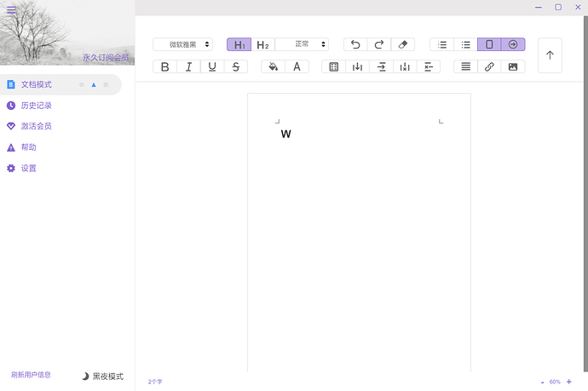Insert a link with the chain icon
Image resolution: width=588 pixels, height=391 pixels.
[x=489, y=66]
